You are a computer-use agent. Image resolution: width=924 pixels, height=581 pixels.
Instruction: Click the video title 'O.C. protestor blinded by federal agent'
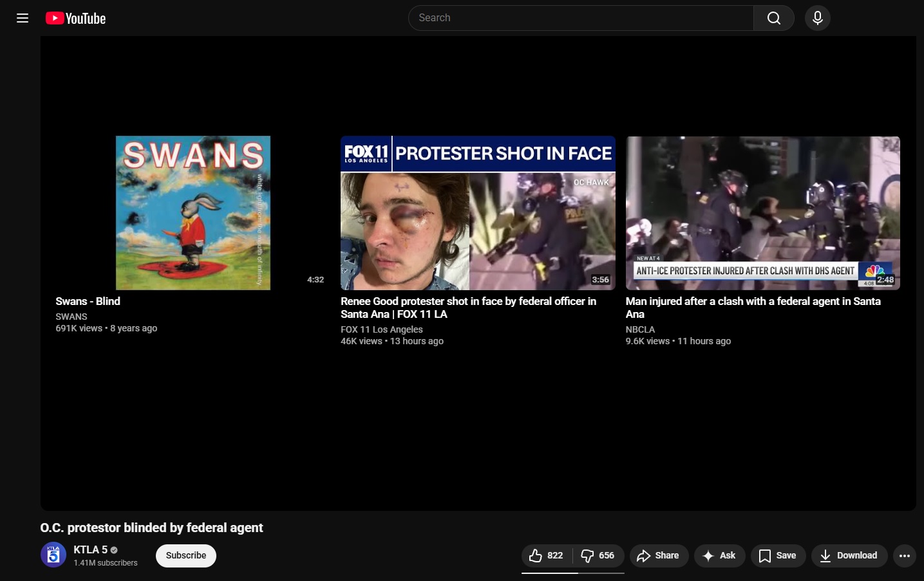pyautogui.click(x=151, y=528)
